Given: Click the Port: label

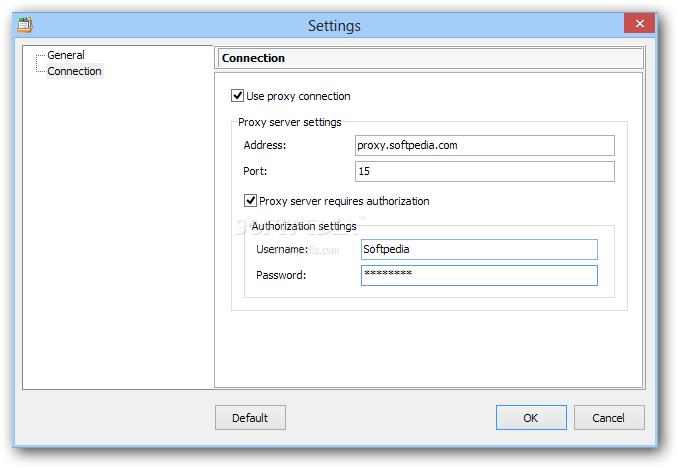Looking at the screenshot, I should (255, 171).
